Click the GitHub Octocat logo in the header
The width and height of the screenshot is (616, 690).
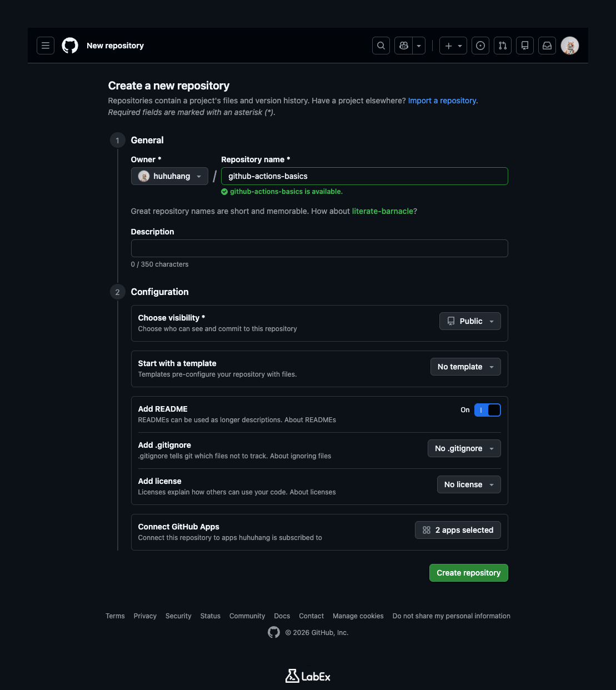point(70,46)
